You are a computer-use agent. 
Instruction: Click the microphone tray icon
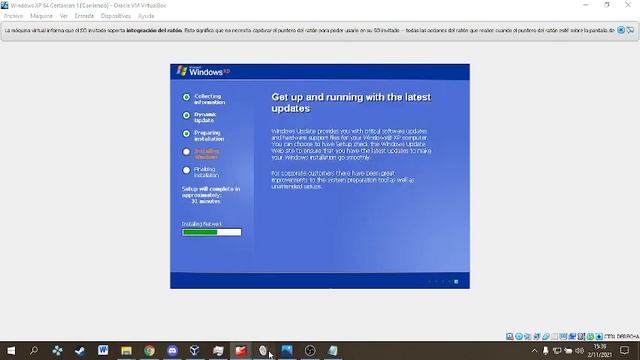(545, 351)
